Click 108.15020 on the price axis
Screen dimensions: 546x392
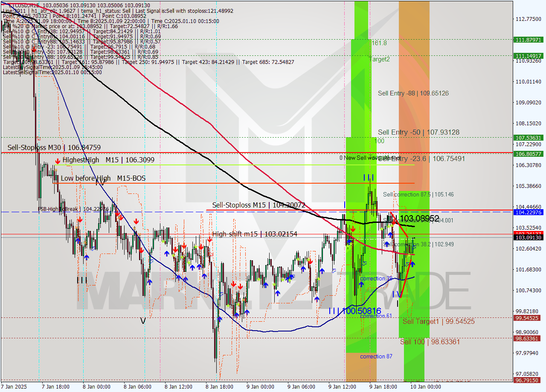tap(529, 123)
